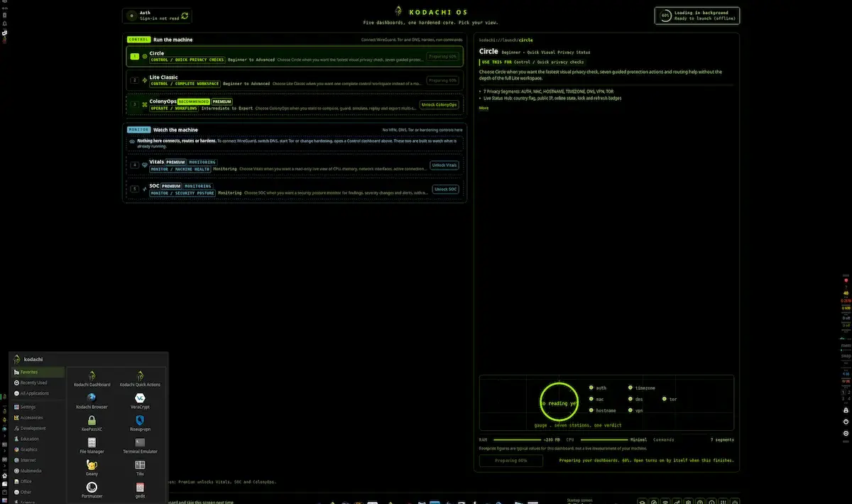The image size is (852, 504).
Task: Click the Unlock Vitals button
Action: pyautogui.click(x=444, y=165)
